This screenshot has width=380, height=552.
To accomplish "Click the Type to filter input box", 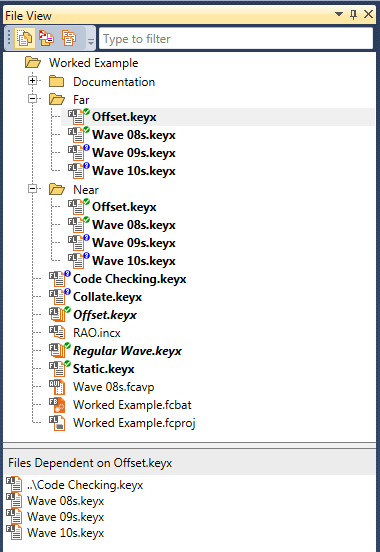I will (x=236, y=38).
